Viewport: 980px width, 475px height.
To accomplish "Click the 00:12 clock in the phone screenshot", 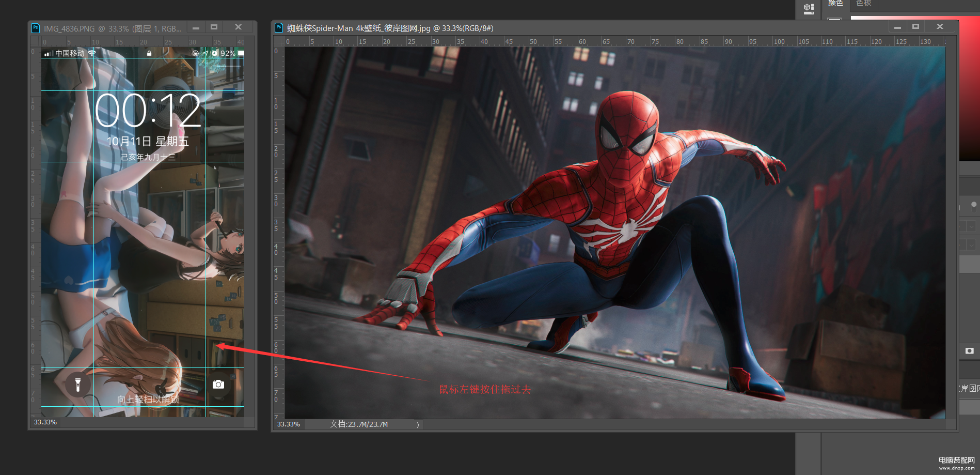I will pos(148,111).
